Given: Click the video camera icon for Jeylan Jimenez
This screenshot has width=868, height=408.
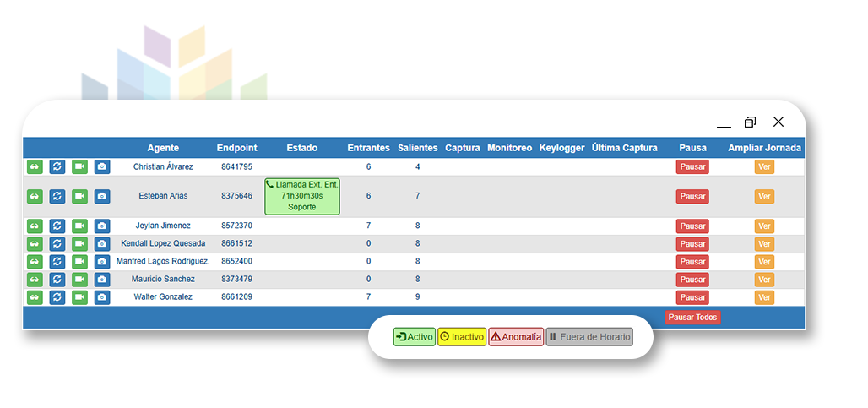Looking at the screenshot, I should [79, 226].
